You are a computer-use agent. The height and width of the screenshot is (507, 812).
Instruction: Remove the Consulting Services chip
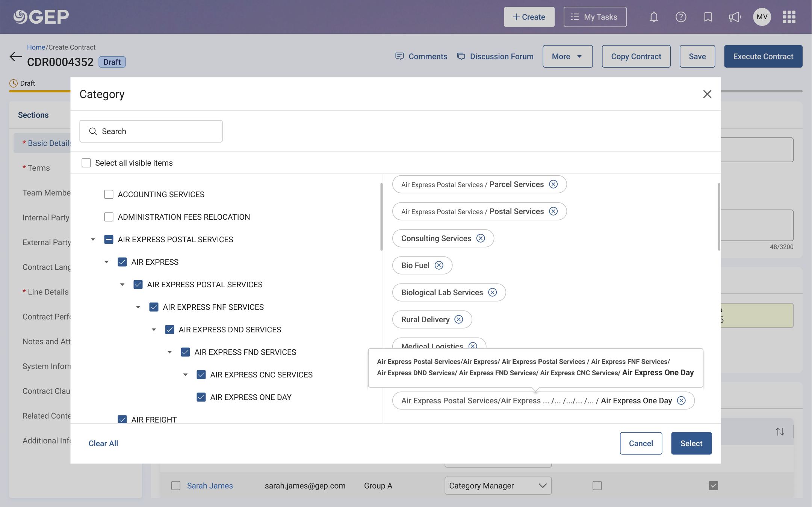tap(481, 238)
